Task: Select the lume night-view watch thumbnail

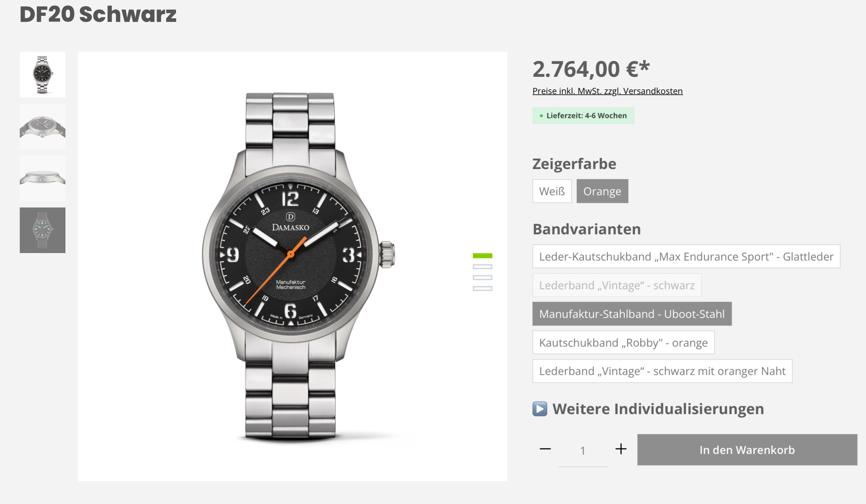Action: (42, 230)
